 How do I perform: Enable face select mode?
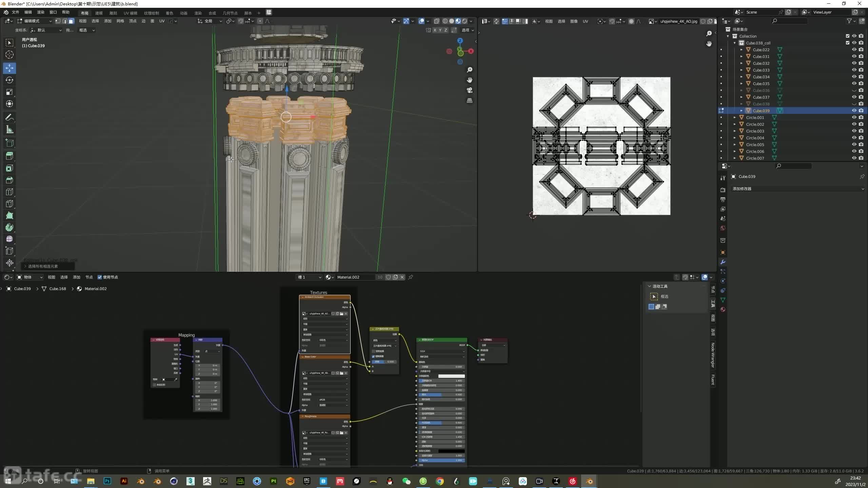71,21
